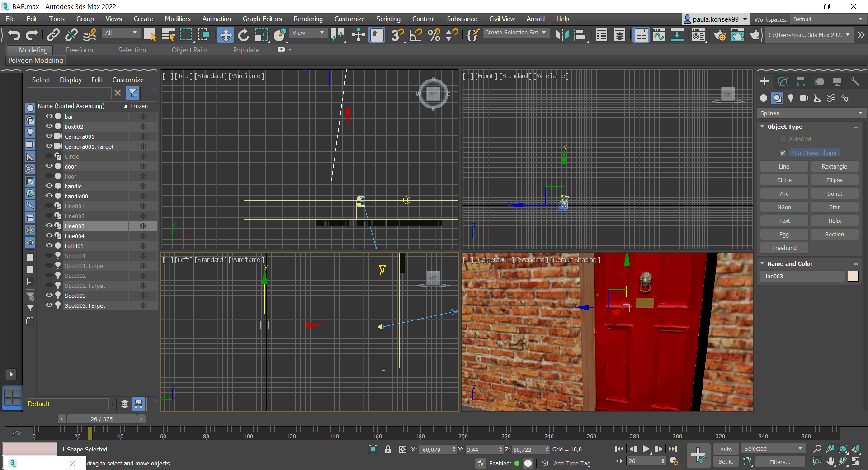Click the Redo arrow icon
The image size is (868, 470).
coord(32,35)
